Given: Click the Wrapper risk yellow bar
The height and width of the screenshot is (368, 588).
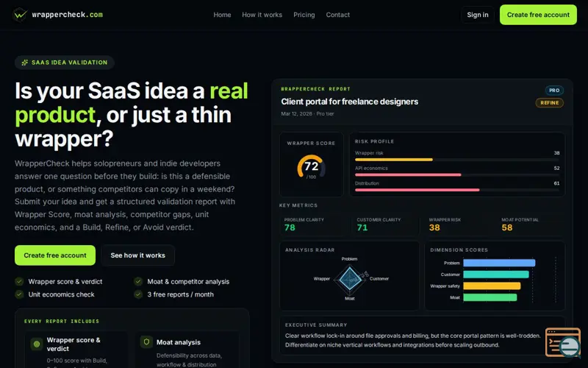Looking at the screenshot, I should point(394,160).
